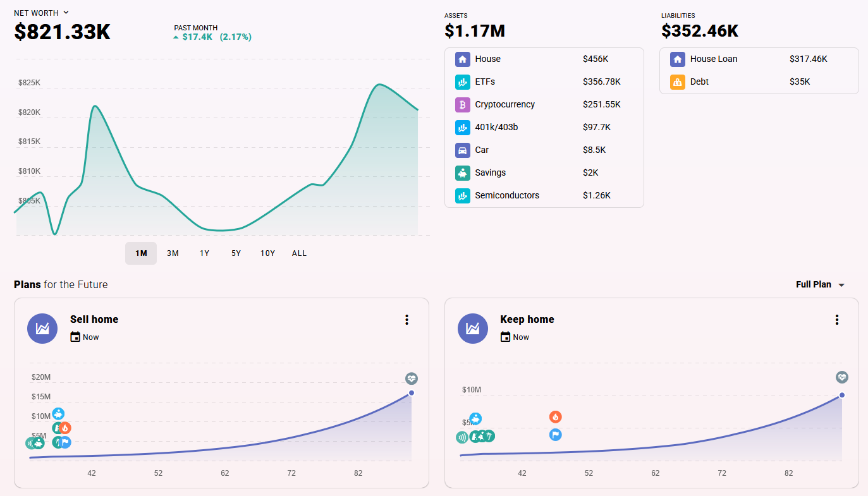Screen dimensions: 868x496
Task: Click the Debt liability icon
Action: (x=678, y=82)
